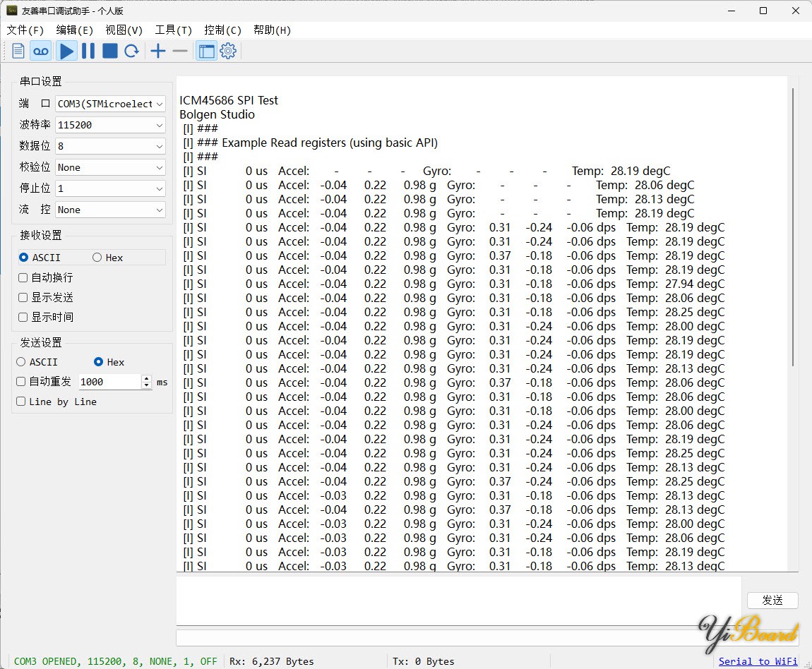This screenshot has height=669, width=812.
Task: Click the plus icon in toolbar
Action: point(158,52)
